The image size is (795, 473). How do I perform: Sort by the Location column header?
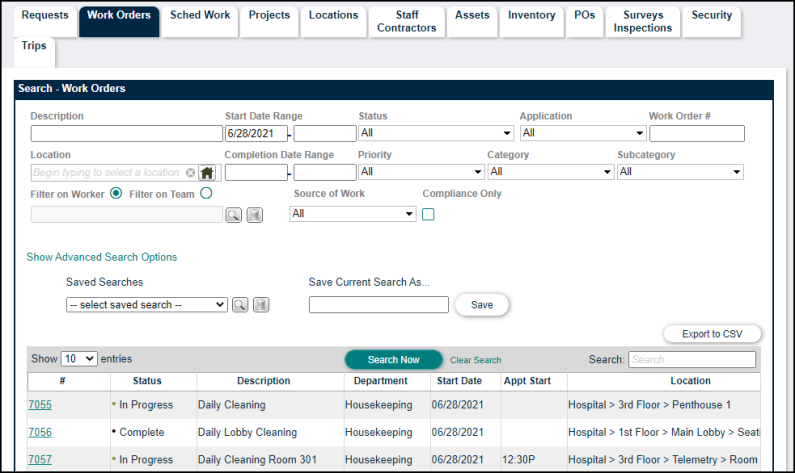(691, 381)
